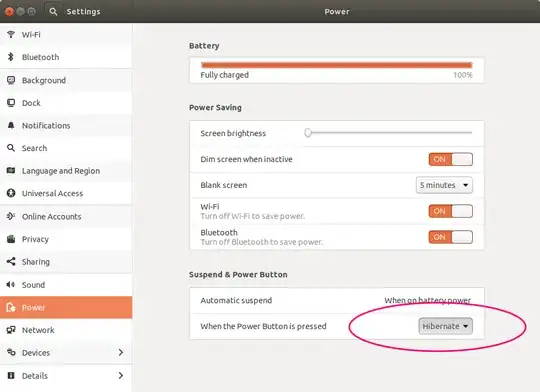Select Dock in the sidebar
The width and height of the screenshot is (540, 392).
tap(66, 103)
